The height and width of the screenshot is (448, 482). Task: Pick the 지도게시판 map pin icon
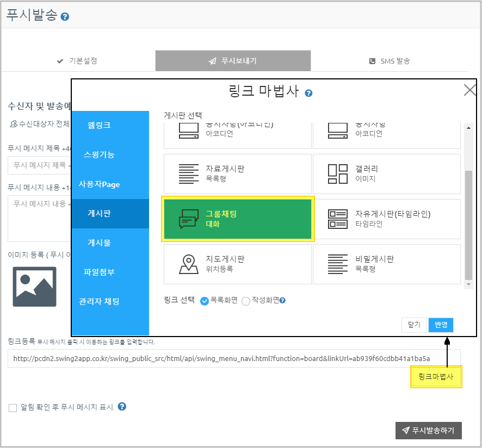(x=189, y=264)
